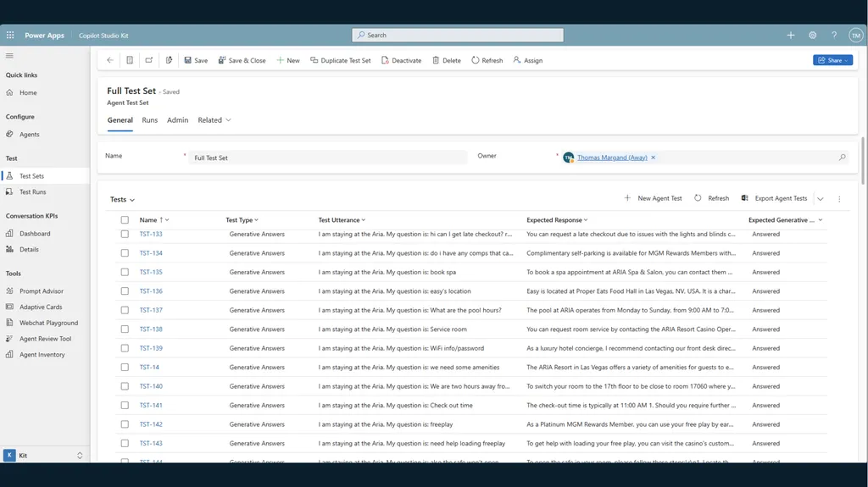Screen dimensions: 868x487
Task: Open owner Thomas Margand link
Action: point(612,158)
